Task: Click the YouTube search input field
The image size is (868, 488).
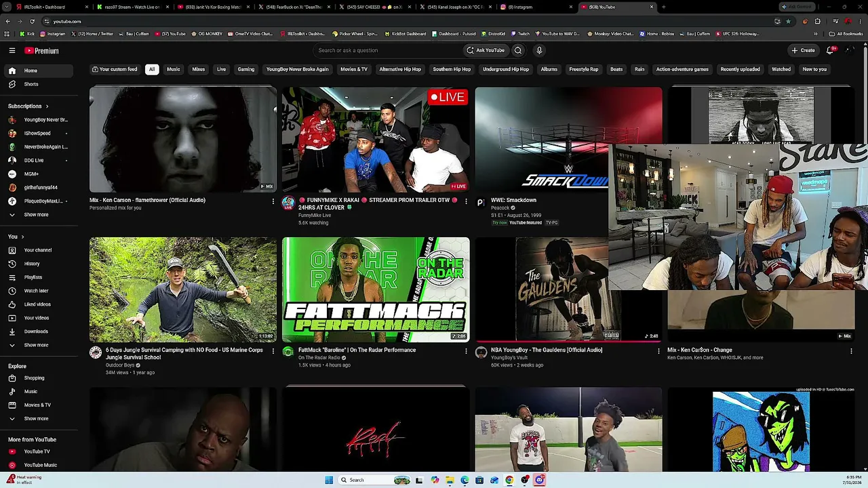Action: pos(387,50)
